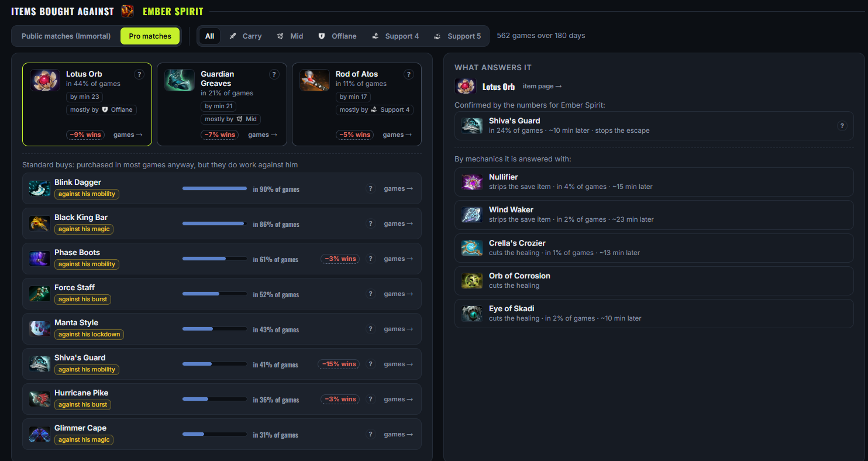This screenshot has width=868, height=461.
Task: Open help for Shiva's Guard answer row
Action: [842, 126]
